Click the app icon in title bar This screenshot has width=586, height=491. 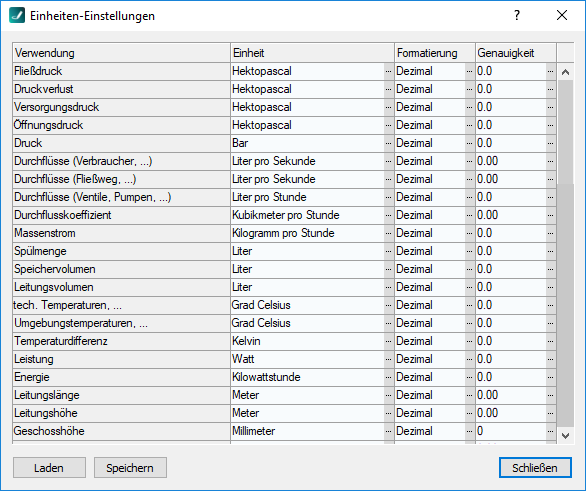[17, 16]
